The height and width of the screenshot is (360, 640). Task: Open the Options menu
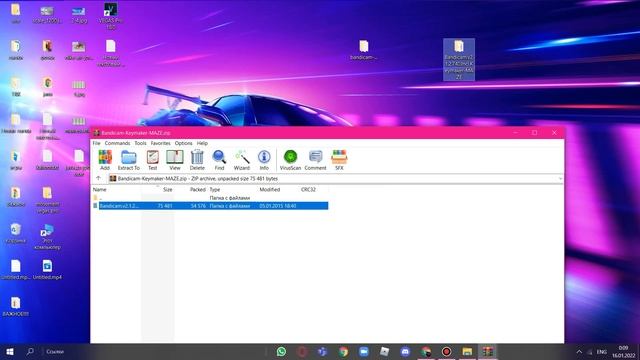[x=183, y=143]
